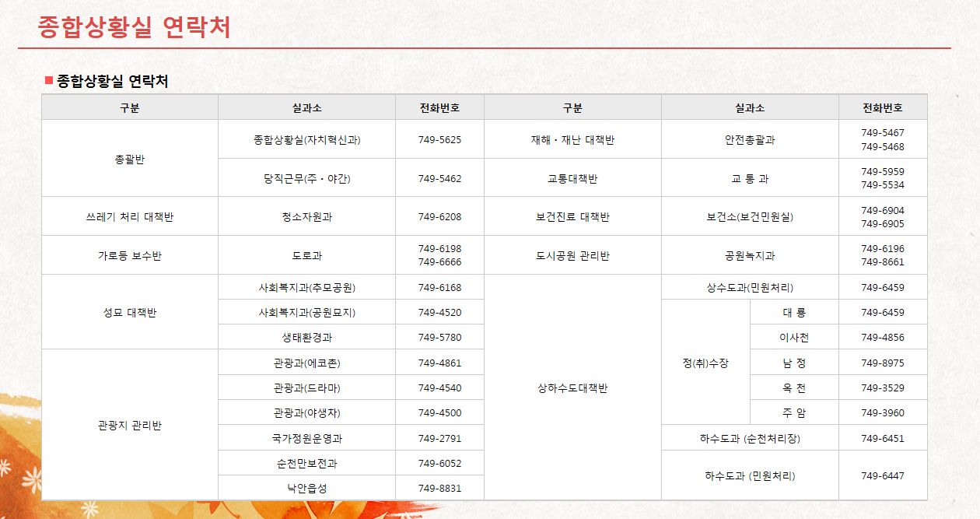This screenshot has height=519, width=980.
Task: Click the 낙안읍성 cell
Action: pyautogui.click(x=306, y=487)
